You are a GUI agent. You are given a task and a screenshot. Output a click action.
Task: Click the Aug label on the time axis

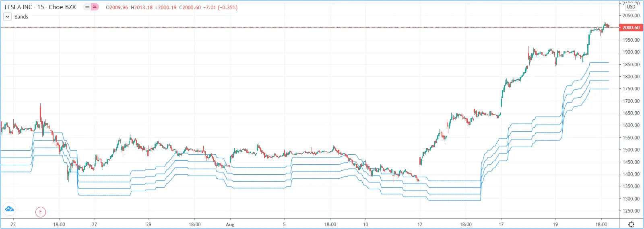(x=230, y=225)
